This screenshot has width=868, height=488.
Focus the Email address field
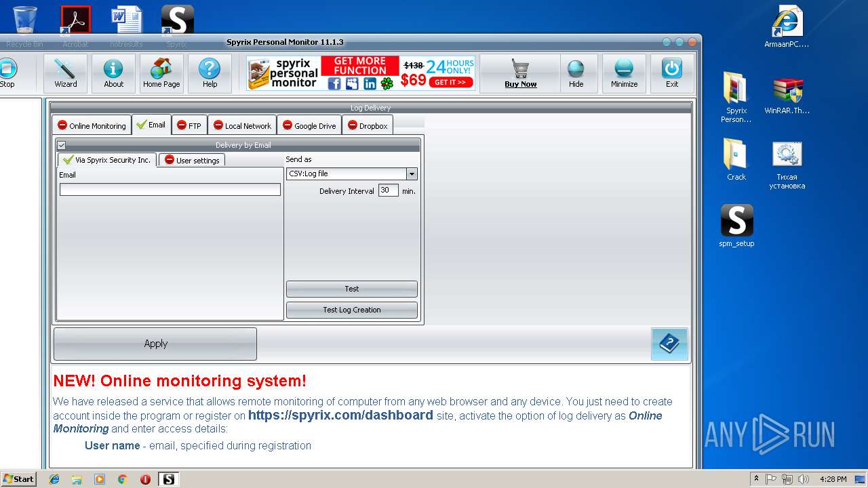[170, 190]
